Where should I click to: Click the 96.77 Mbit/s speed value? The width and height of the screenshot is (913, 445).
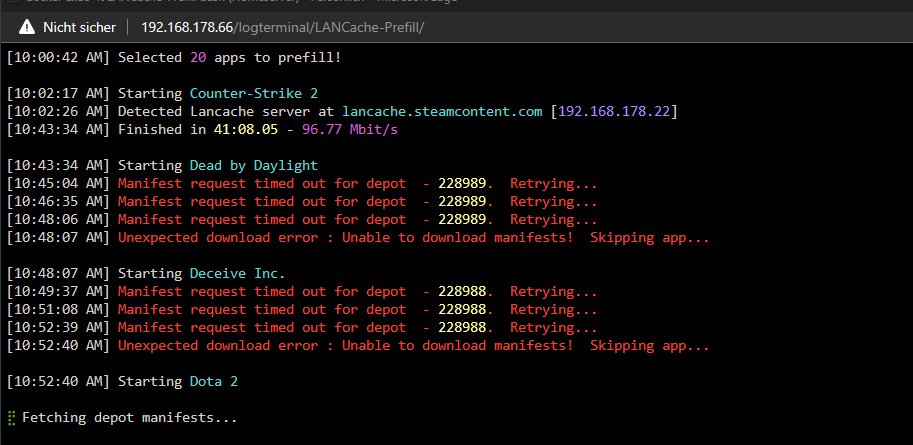coord(350,129)
